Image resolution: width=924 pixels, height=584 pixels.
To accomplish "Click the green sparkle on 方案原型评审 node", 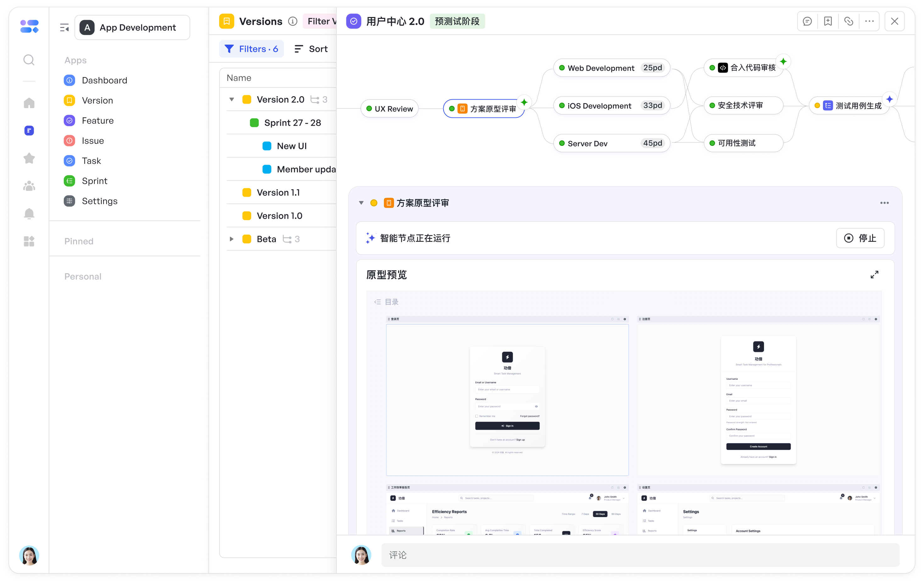I will pos(524,102).
